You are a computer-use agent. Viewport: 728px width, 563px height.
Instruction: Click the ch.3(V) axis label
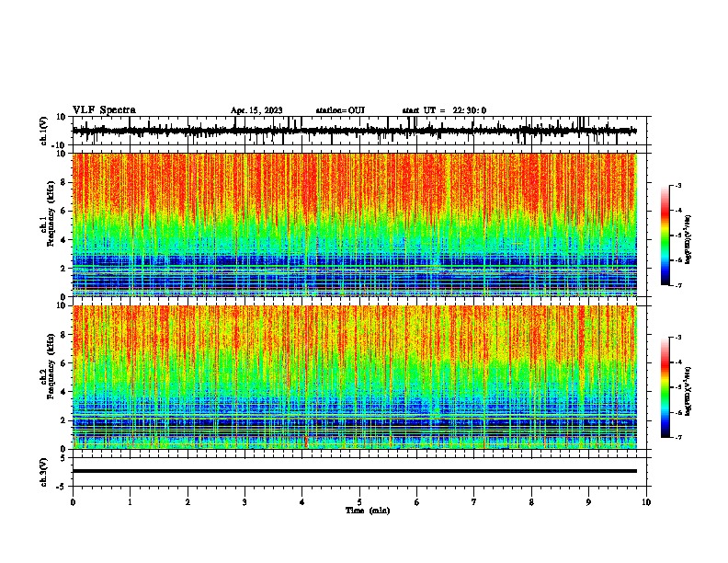[44, 472]
